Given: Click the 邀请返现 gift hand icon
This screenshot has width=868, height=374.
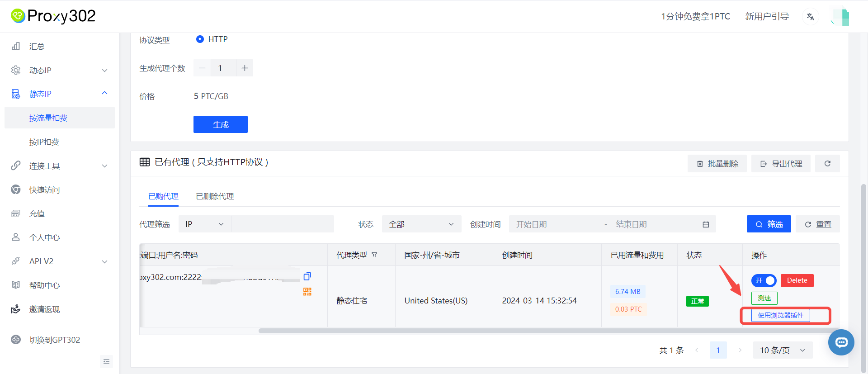Looking at the screenshot, I should tap(16, 309).
